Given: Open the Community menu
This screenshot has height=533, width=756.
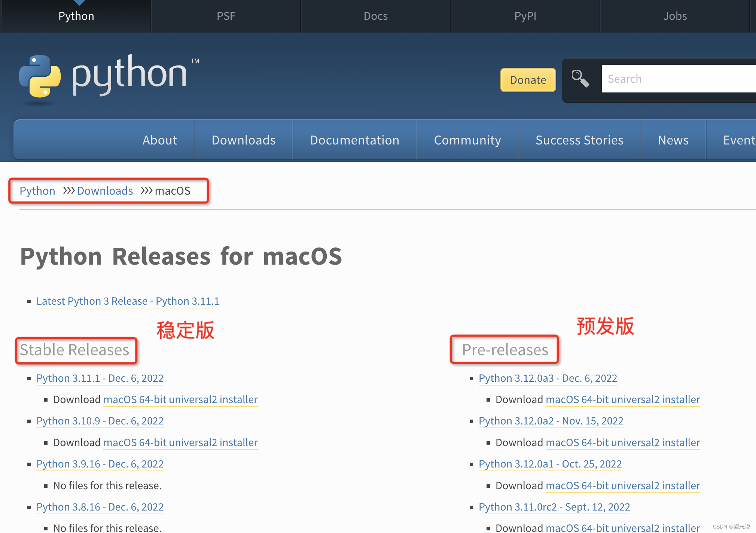Looking at the screenshot, I should pos(467,140).
